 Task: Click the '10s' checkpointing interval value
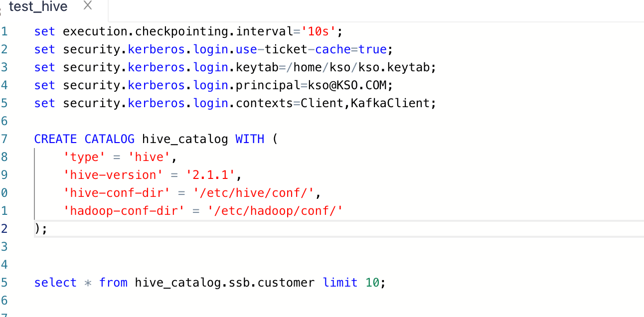318,31
